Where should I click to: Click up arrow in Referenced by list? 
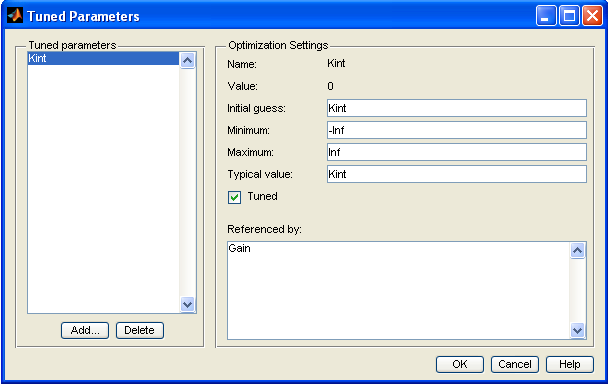coord(577,250)
